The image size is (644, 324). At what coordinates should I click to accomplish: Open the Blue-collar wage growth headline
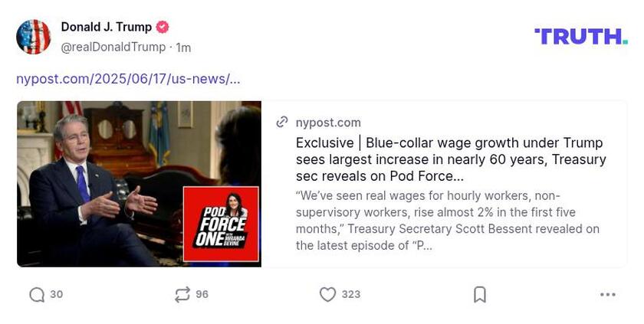[x=451, y=159]
